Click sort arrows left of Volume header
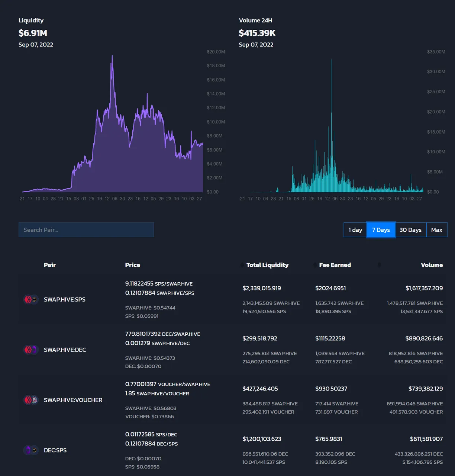This screenshot has width=455, height=476. [x=379, y=265]
